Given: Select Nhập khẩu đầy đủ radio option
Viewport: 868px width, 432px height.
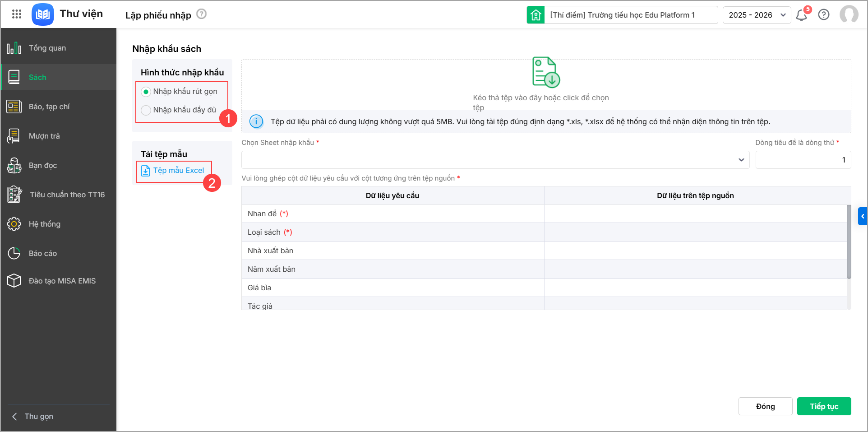Looking at the screenshot, I should (146, 110).
